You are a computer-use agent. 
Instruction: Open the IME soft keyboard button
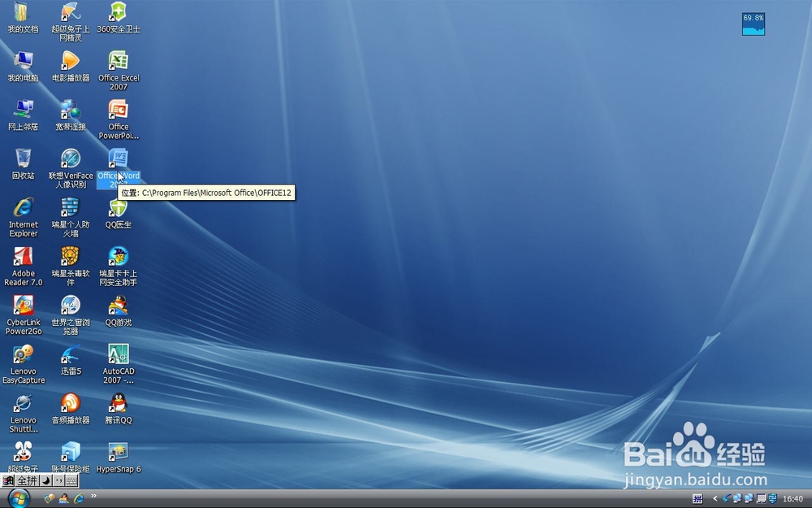coord(71,480)
